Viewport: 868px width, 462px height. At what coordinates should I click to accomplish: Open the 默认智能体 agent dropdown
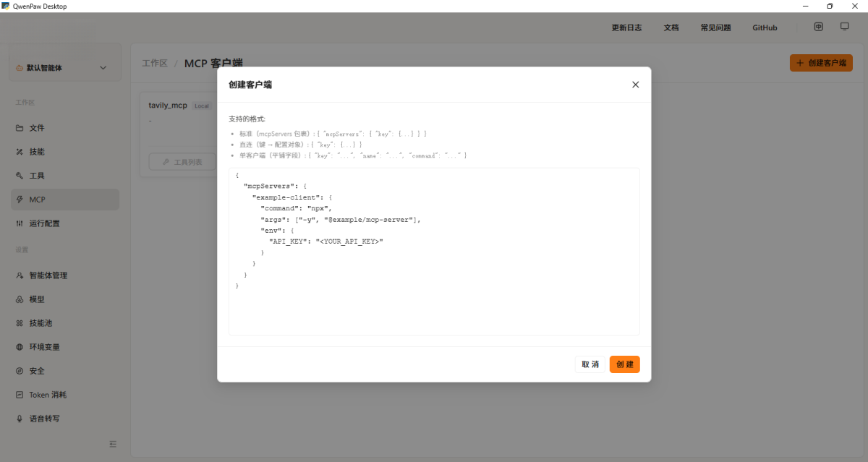click(x=65, y=68)
